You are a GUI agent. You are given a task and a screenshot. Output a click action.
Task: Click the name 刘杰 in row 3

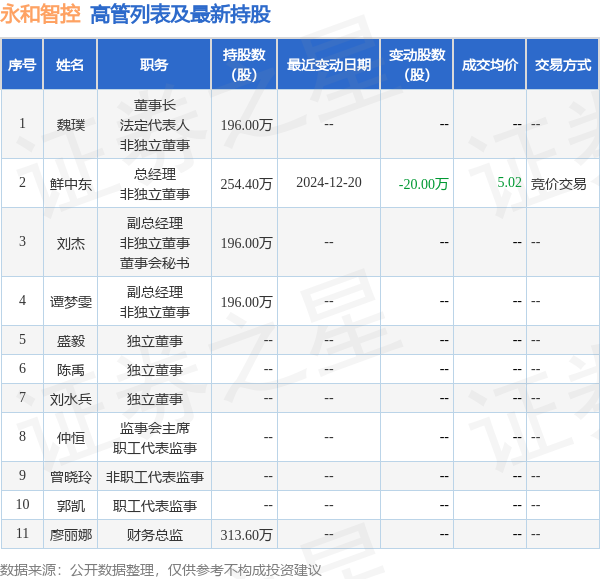coord(71,243)
